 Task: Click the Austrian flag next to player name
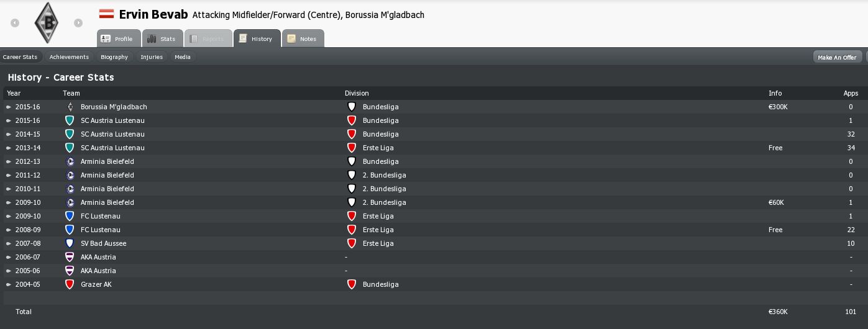point(106,14)
